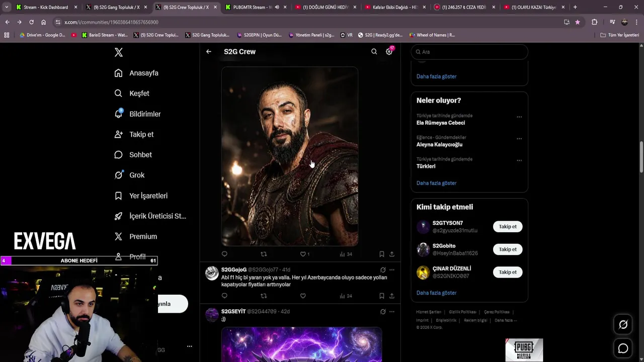Bookmark the warrior image post

(381, 254)
